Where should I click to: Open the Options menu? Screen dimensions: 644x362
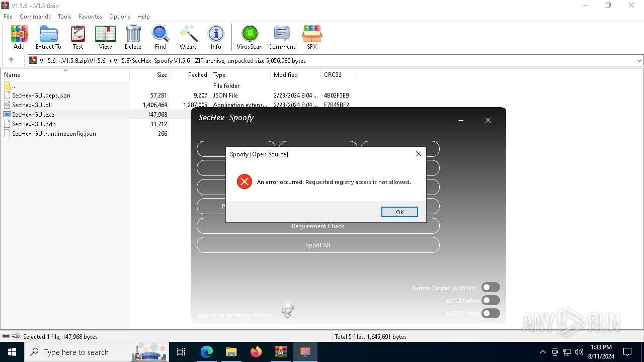coord(120,16)
